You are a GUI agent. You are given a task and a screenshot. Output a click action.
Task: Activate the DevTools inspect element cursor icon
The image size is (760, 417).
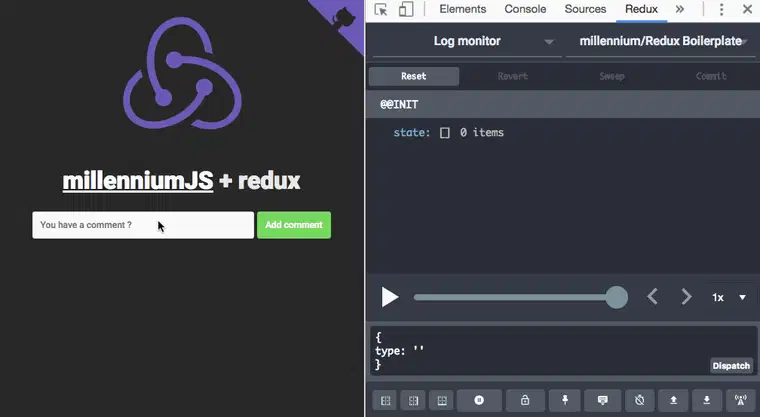[x=381, y=9]
